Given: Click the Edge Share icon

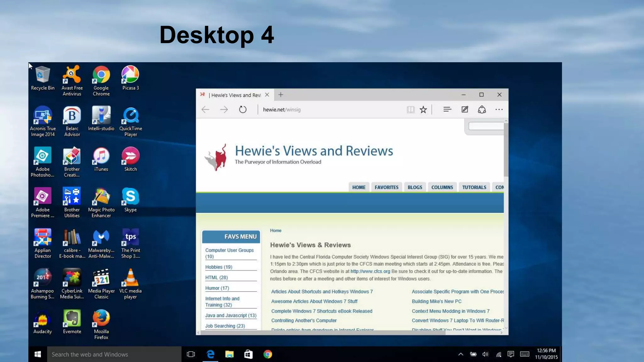Looking at the screenshot, I should pos(482,109).
